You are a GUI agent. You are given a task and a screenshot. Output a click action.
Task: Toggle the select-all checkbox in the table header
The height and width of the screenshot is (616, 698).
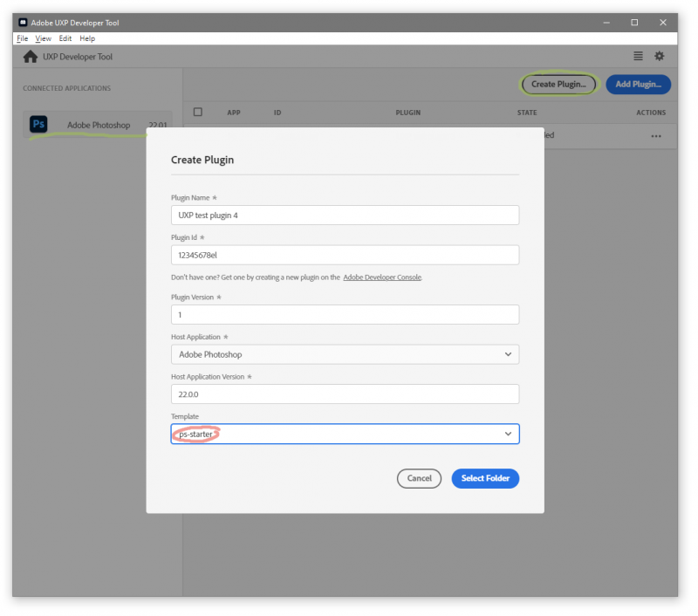click(x=198, y=113)
